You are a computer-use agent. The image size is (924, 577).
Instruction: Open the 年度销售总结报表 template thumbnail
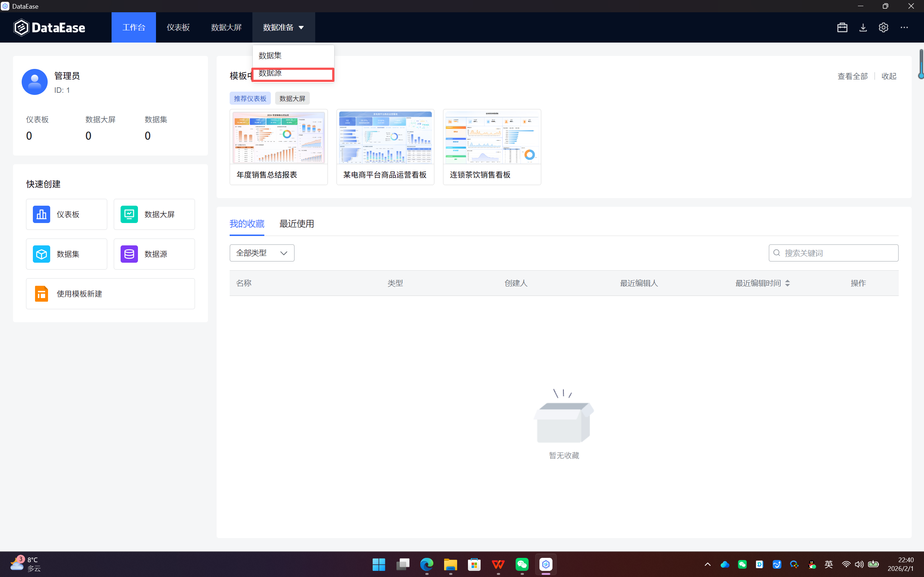pyautogui.click(x=278, y=137)
